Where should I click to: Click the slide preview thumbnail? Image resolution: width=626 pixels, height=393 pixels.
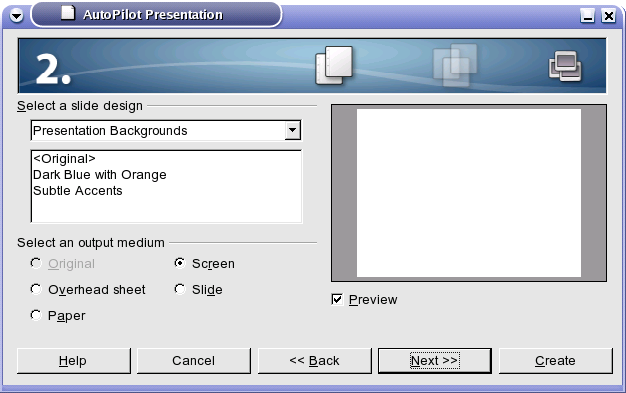[469, 193]
